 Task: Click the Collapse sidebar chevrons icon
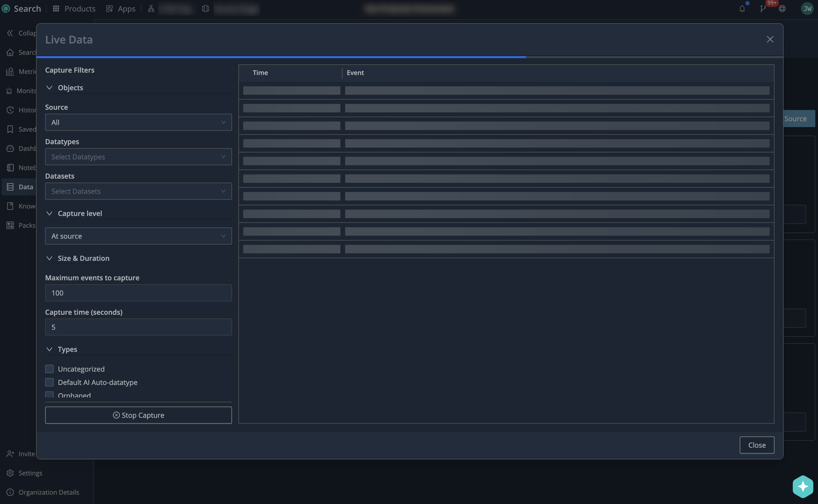tap(10, 33)
